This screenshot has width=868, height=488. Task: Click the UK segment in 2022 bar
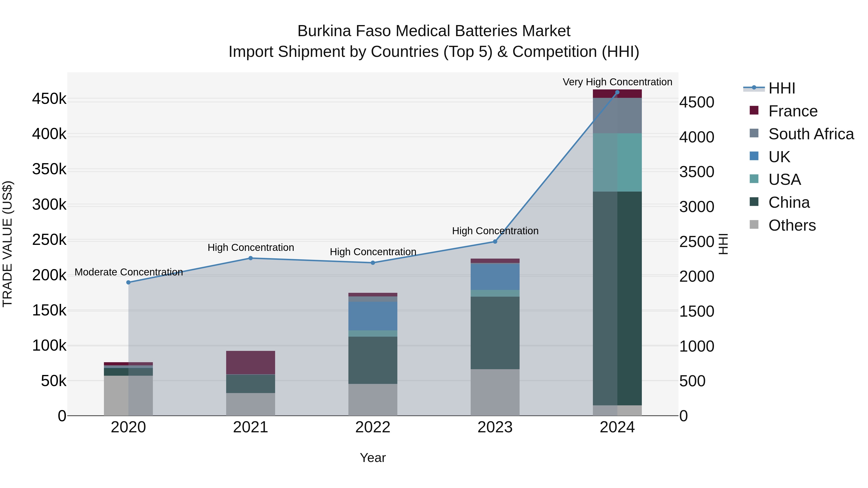pyautogui.click(x=373, y=316)
